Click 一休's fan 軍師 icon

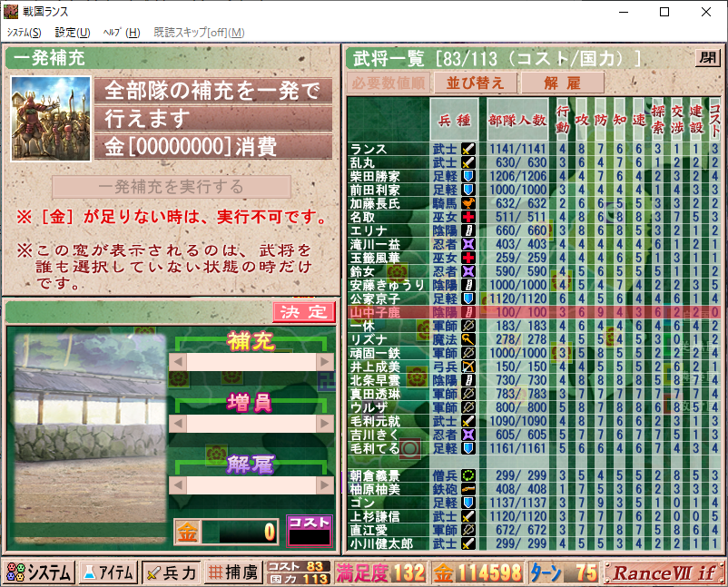coord(468,326)
